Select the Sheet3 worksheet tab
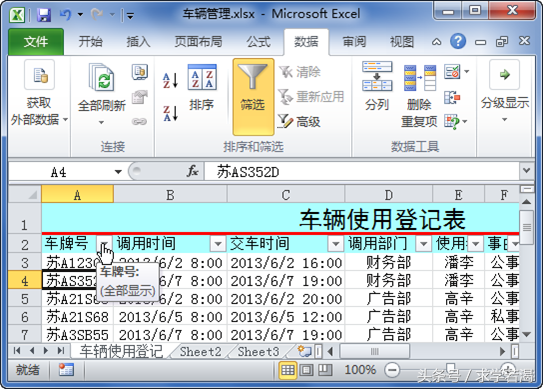 click(258, 352)
